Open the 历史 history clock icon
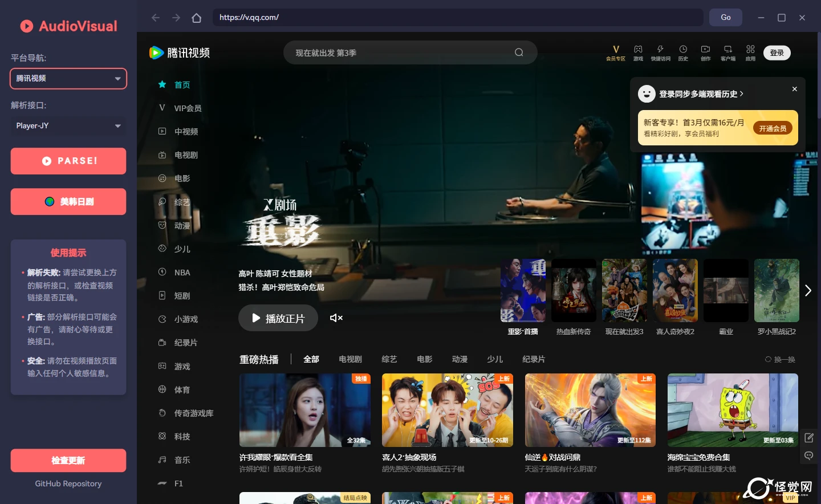Screen dimensions: 821x504 [x=683, y=50]
